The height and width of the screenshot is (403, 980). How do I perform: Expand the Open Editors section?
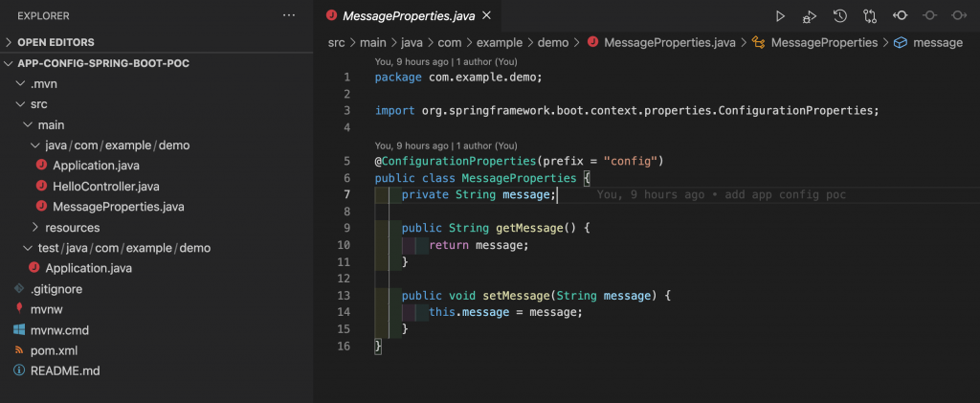57,42
